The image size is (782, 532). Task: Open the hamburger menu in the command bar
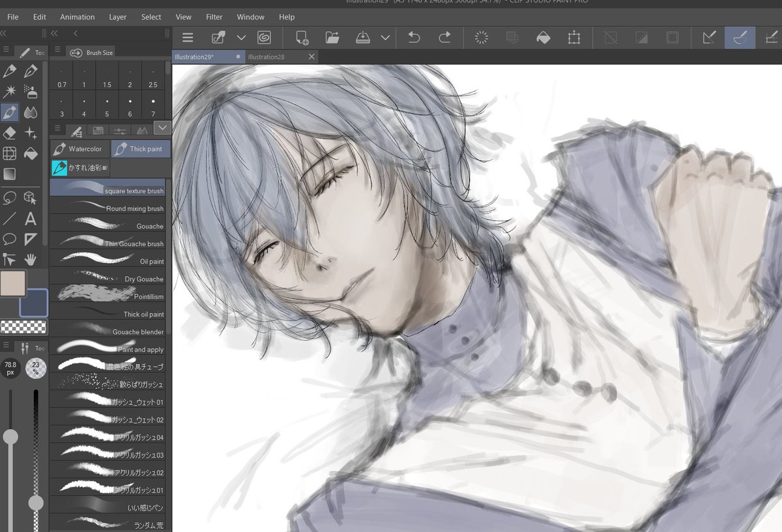[188, 38]
